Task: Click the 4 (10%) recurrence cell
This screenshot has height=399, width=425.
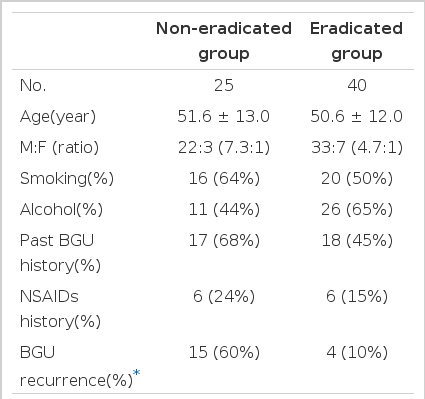Action: pyautogui.click(x=357, y=352)
